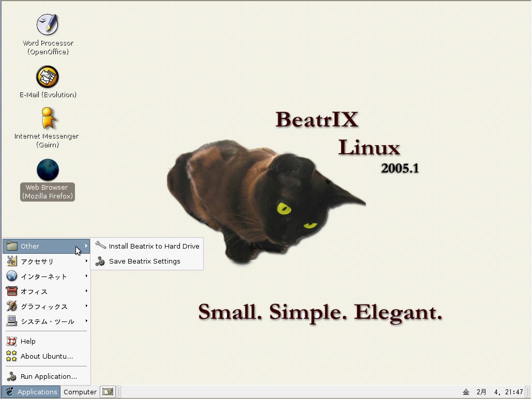
Task: Click the Other menu folder icon
Action: point(12,246)
